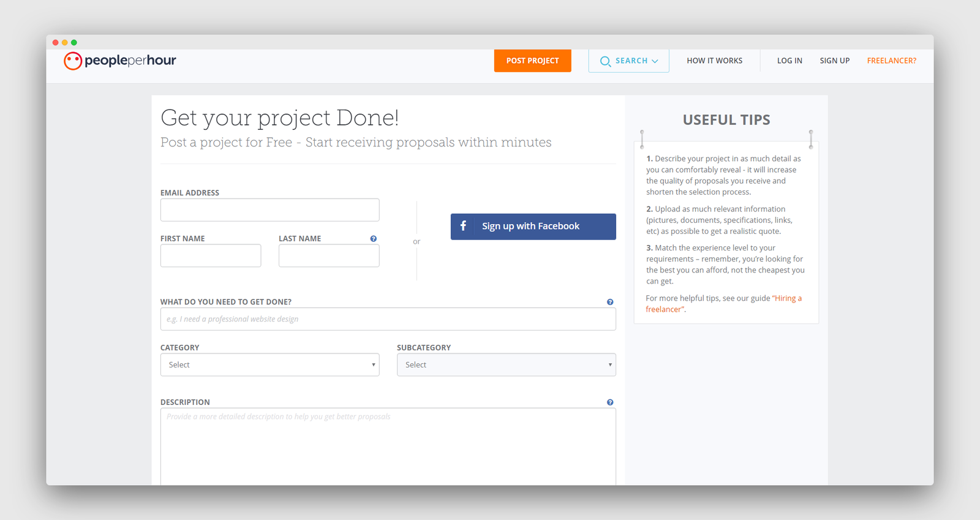Click the 'Get your project Done!' heading
Image resolution: width=980 pixels, height=520 pixels.
click(x=280, y=118)
